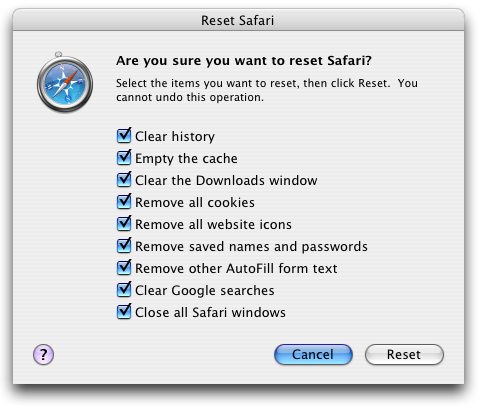This screenshot has width=481, height=409.
Task: Disable the Clear Google searches checkbox
Action: click(x=124, y=290)
